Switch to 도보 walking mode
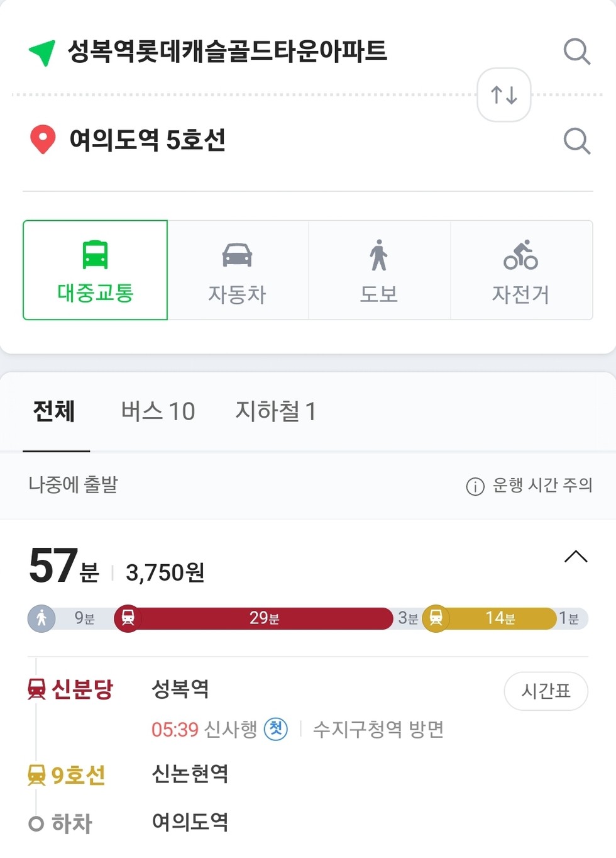The width and height of the screenshot is (616, 858). [379, 270]
